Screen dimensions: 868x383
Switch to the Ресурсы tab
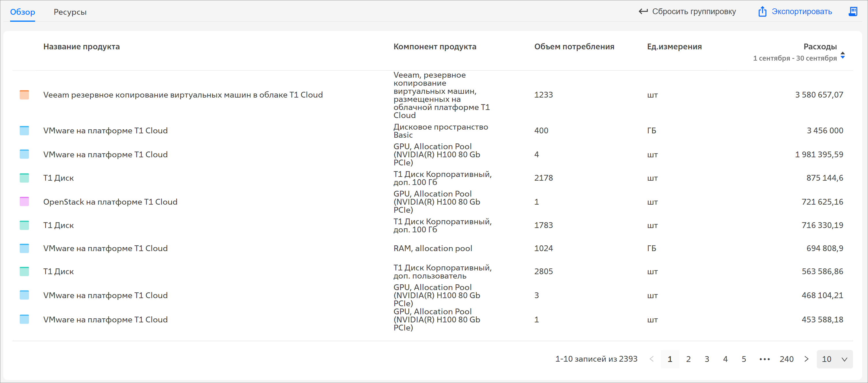(x=70, y=12)
